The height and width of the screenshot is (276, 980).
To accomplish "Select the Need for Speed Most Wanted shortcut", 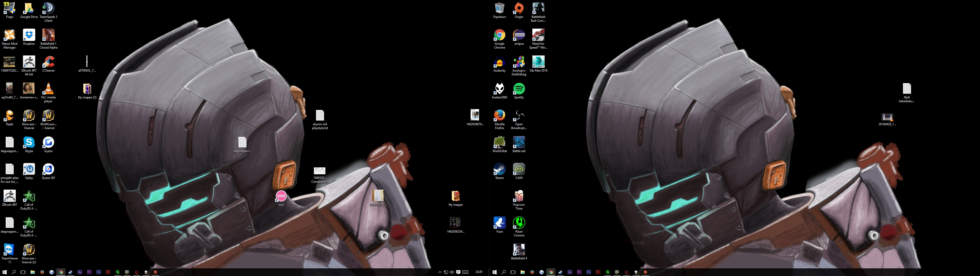I will coord(538,39).
